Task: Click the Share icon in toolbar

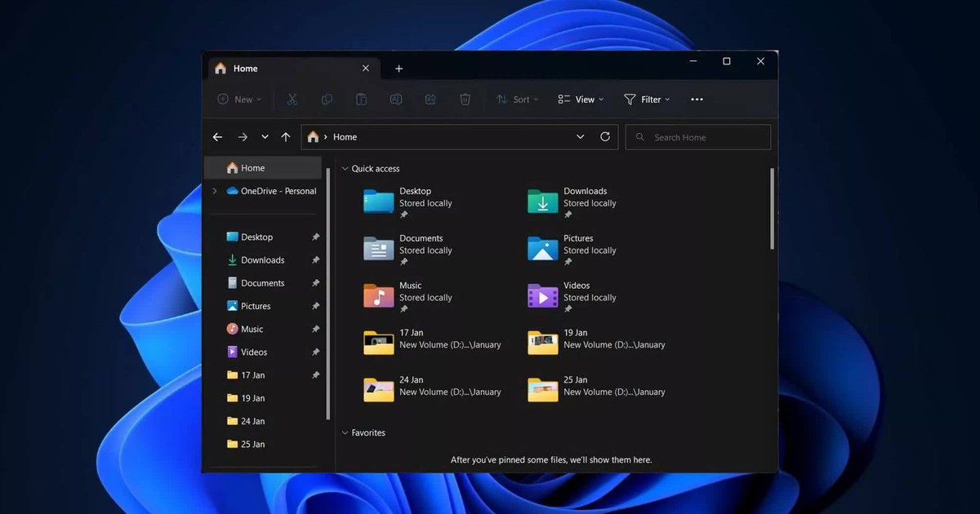Action: tap(430, 100)
